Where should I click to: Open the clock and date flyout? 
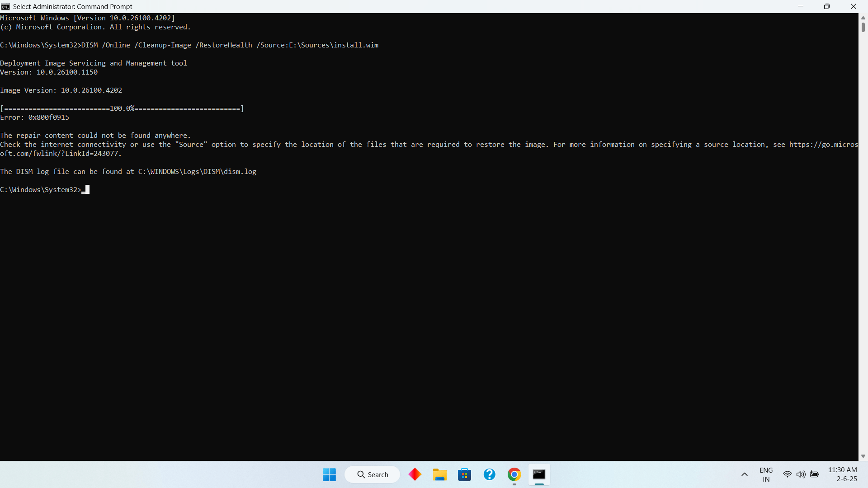click(842, 474)
